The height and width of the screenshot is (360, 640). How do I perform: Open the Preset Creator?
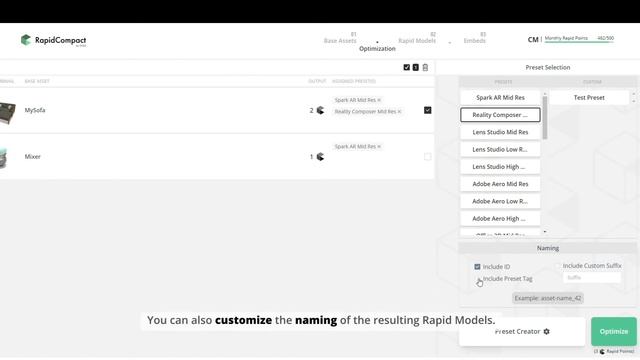click(x=522, y=331)
